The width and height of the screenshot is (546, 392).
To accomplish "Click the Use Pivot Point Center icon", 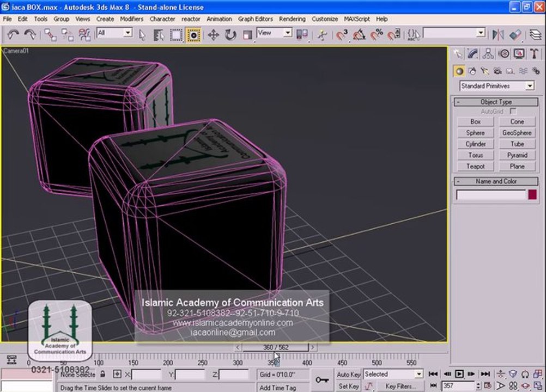I will (302, 34).
